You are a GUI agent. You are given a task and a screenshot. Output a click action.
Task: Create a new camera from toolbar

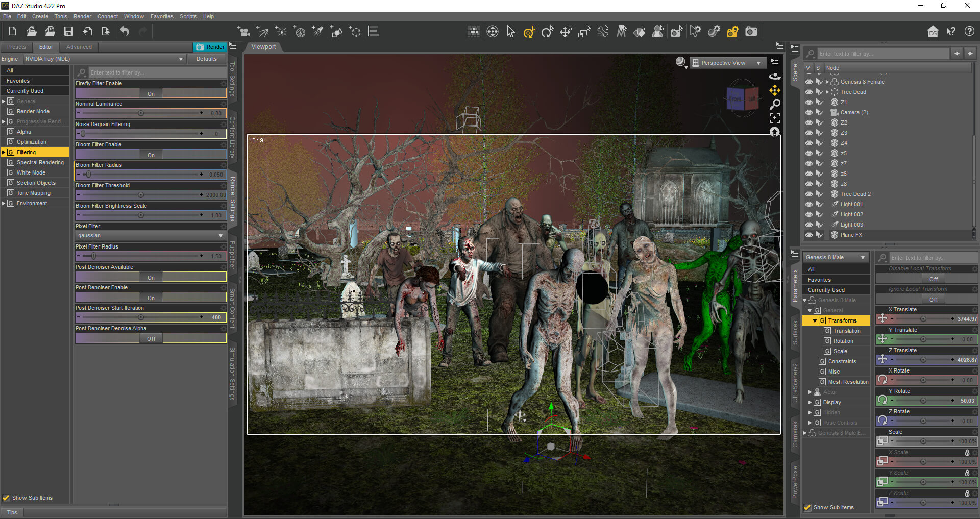pyautogui.click(x=244, y=32)
